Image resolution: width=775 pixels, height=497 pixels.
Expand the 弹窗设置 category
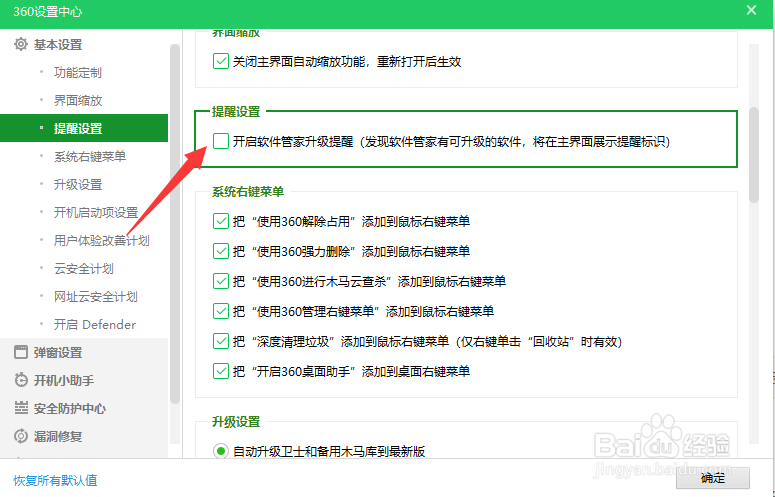(x=58, y=352)
